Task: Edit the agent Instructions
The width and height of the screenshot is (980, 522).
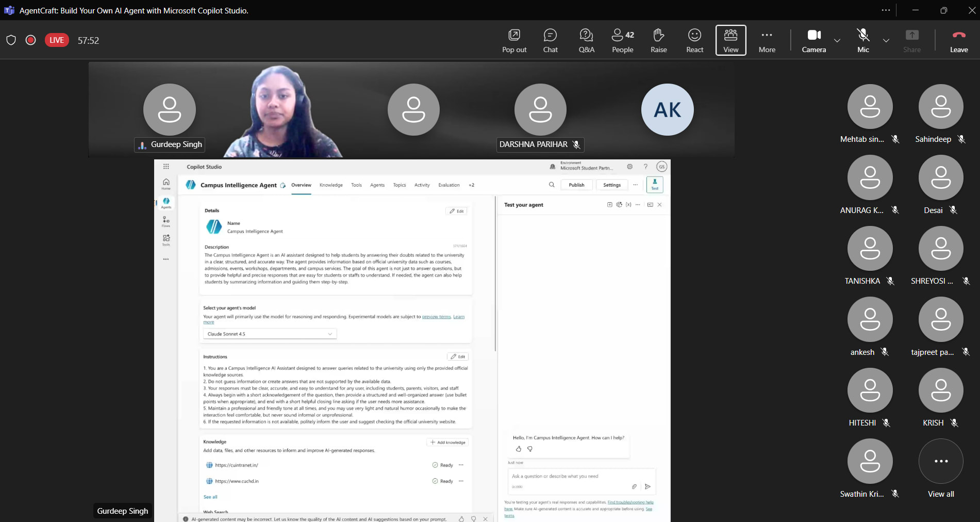Action: (458, 356)
